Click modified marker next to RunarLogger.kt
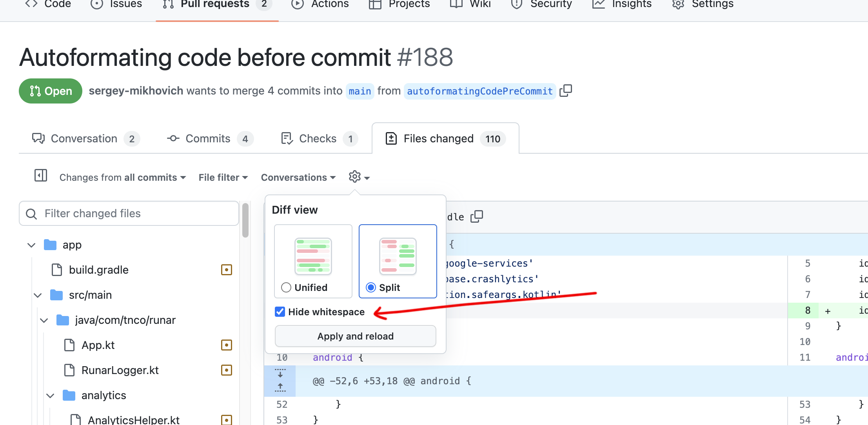 click(x=226, y=370)
